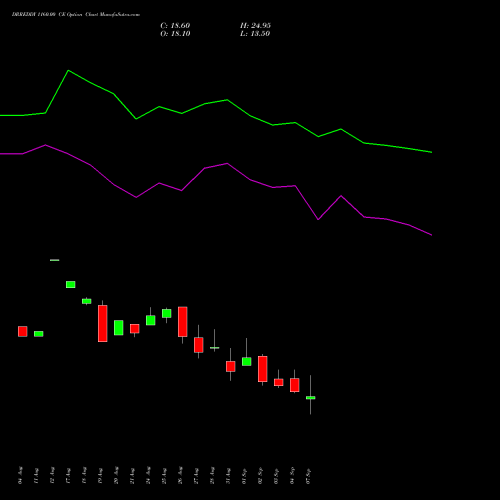Click the 12 Aug date label

pyautogui.click(x=52, y=476)
